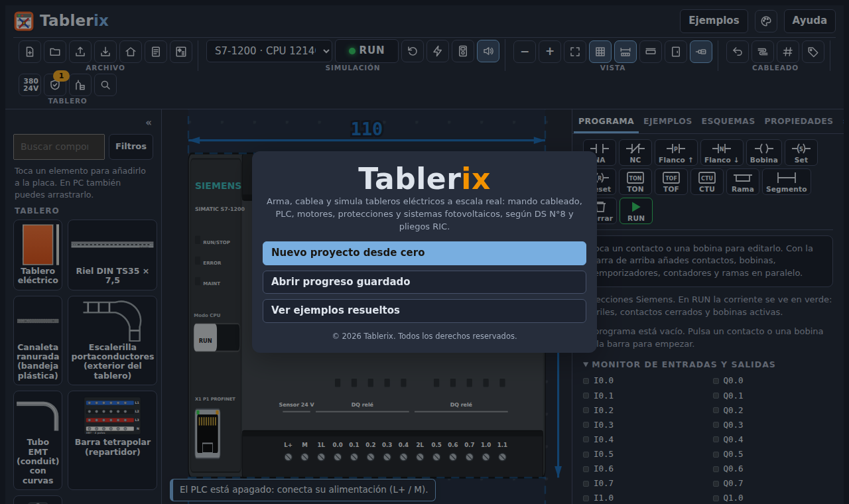This screenshot has width=849, height=504.
Task: Click the tag label icon in Cableado
Action: 813,51
